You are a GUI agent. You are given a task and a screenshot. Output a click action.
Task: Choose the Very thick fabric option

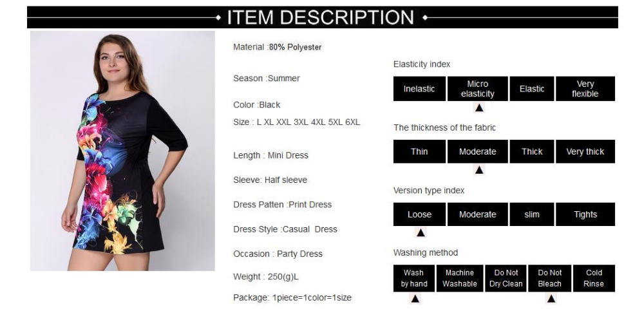(x=585, y=151)
